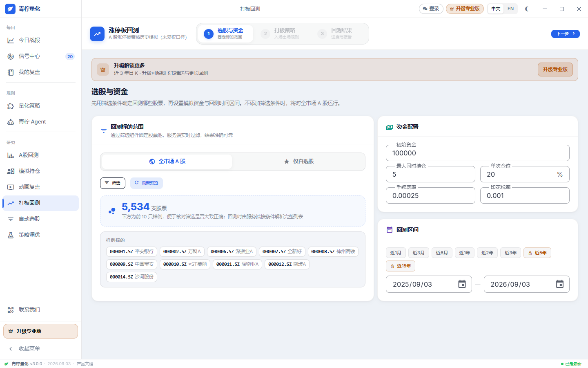Click 刷新预览 refresh button
The width and height of the screenshot is (588, 368).
point(147,183)
